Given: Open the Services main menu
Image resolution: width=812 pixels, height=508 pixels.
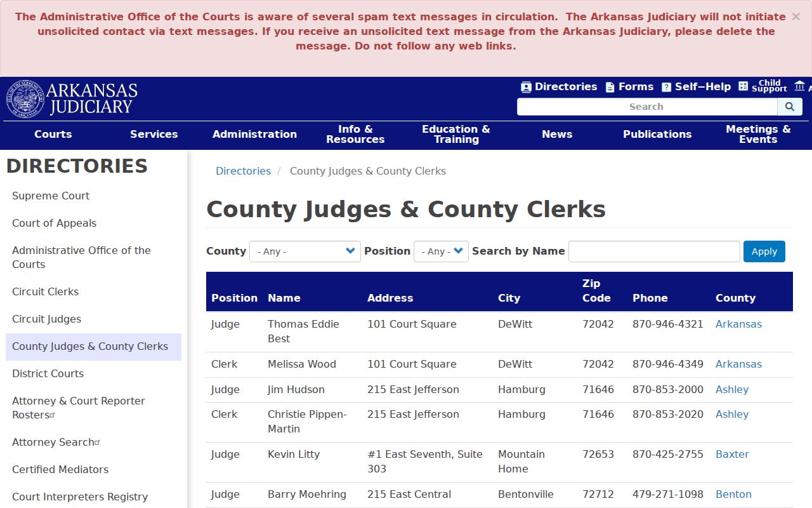Looking at the screenshot, I should [154, 135].
